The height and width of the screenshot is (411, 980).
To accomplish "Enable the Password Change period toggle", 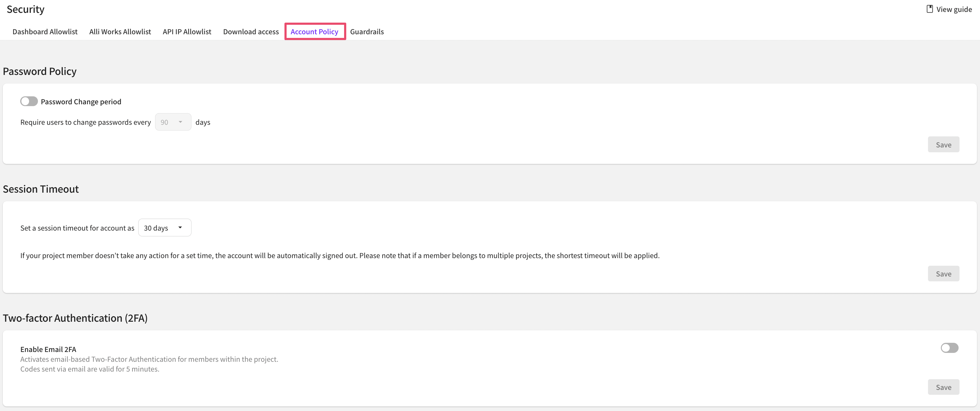I will [x=29, y=102].
